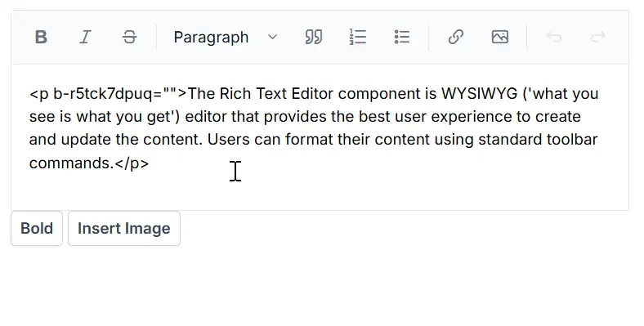Screen dimensions: 644x326
Task: Apply italic formatting from the toolbar
Action: pyautogui.click(x=85, y=37)
